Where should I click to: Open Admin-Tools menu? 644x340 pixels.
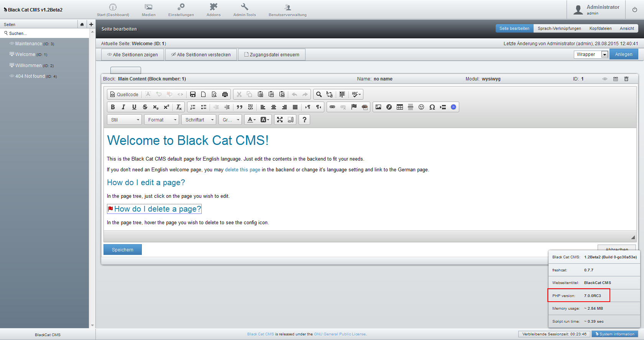[245, 10]
